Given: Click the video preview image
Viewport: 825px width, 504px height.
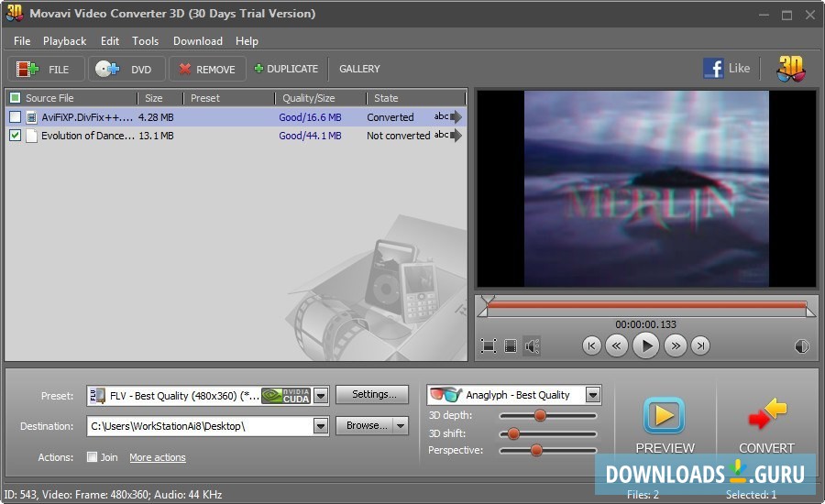Looking at the screenshot, I should coord(646,189).
